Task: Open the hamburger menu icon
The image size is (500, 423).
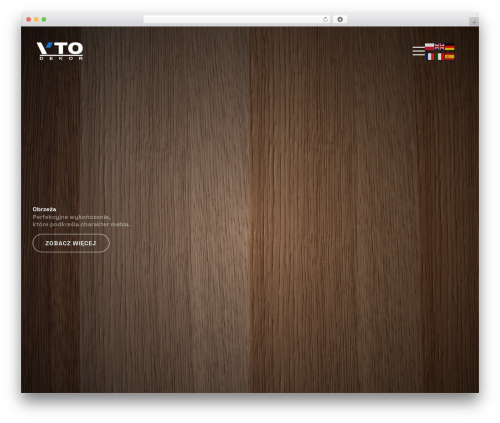Action: (x=418, y=51)
